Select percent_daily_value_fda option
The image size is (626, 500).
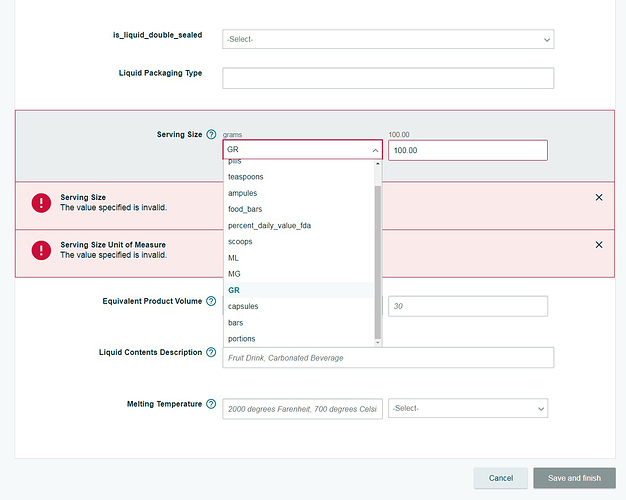[269, 225]
